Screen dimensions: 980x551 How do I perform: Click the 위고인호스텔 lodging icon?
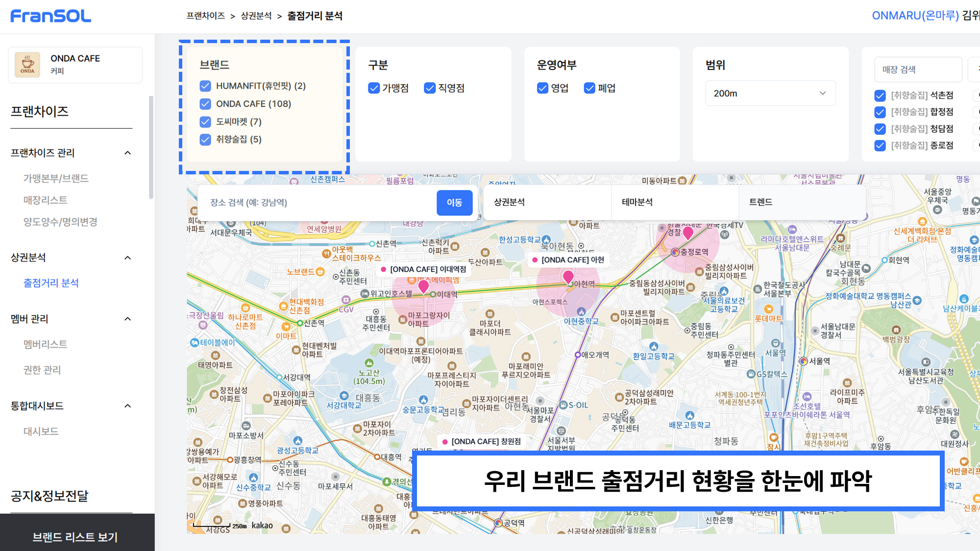[x=365, y=293]
